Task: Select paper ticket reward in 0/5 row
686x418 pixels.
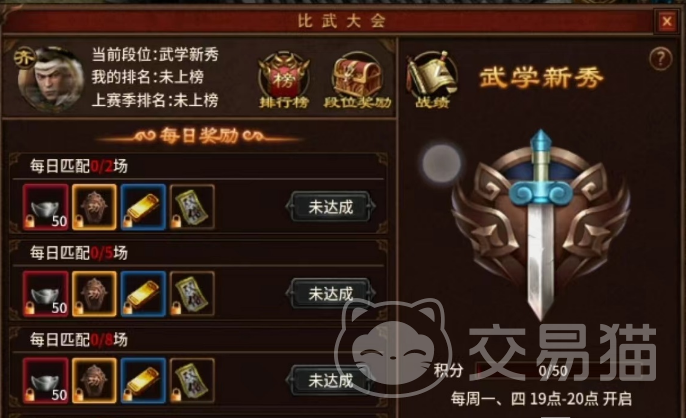Action: [x=192, y=294]
